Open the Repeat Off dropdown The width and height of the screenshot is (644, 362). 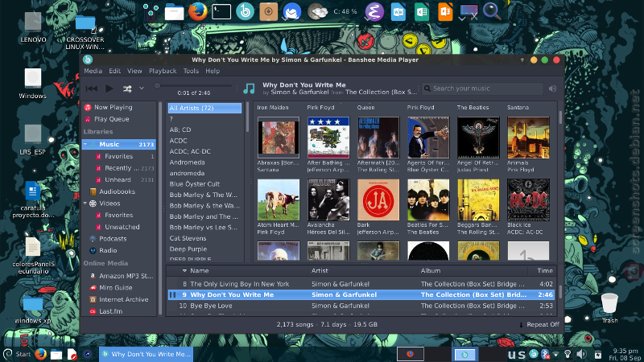[539, 324]
